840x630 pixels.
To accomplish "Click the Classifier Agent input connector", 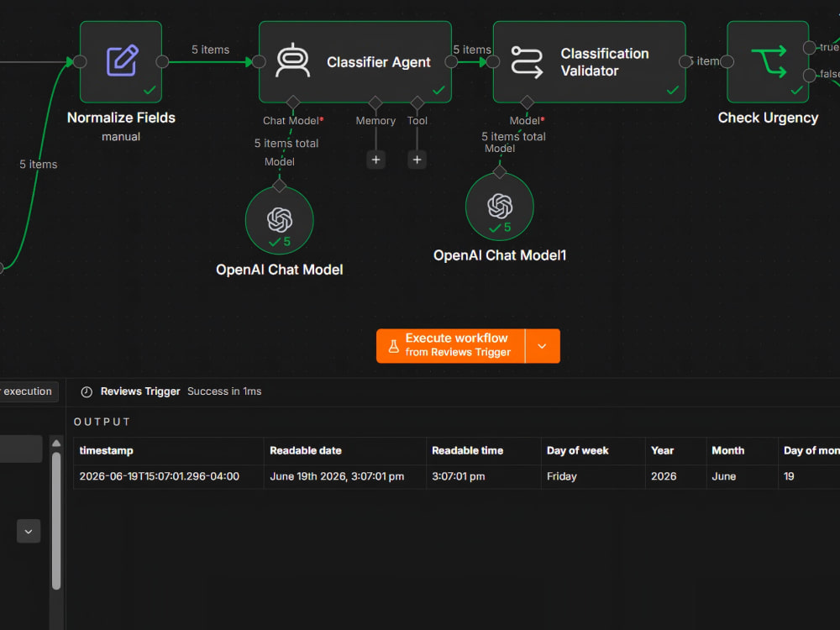I will 260,61.
